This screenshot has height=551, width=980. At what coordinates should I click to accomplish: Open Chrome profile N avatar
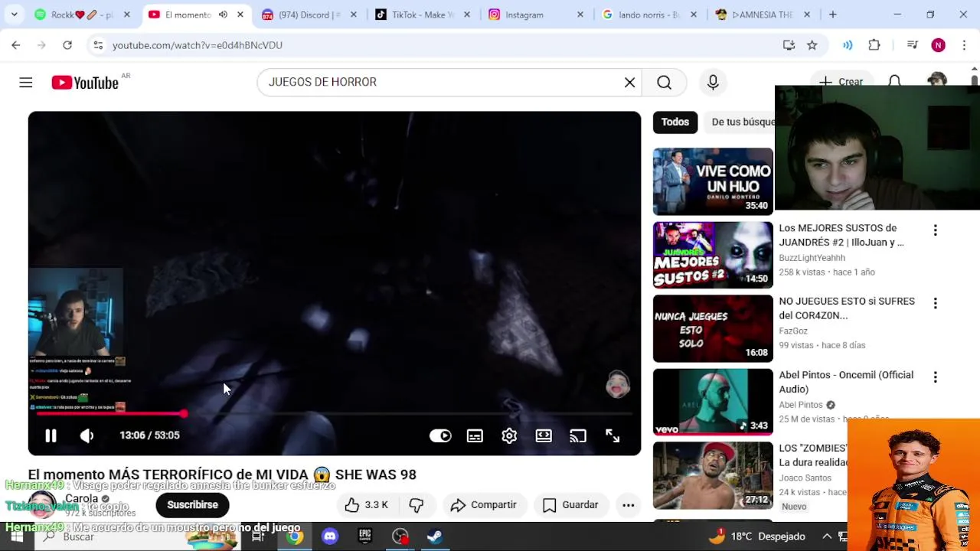coord(938,45)
